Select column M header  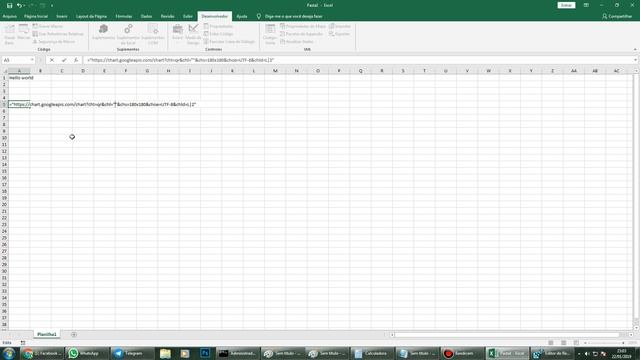(275, 71)
